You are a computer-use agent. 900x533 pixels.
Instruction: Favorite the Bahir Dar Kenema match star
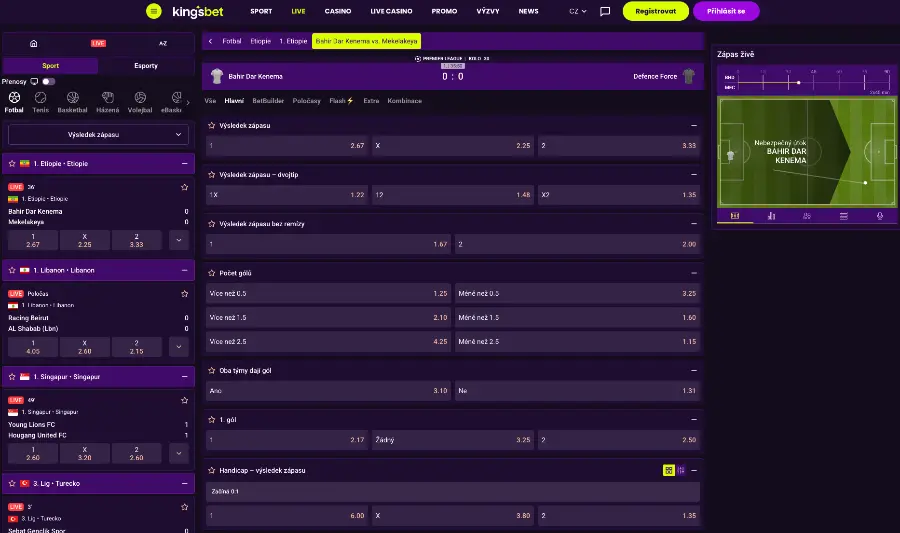(184, 187)
